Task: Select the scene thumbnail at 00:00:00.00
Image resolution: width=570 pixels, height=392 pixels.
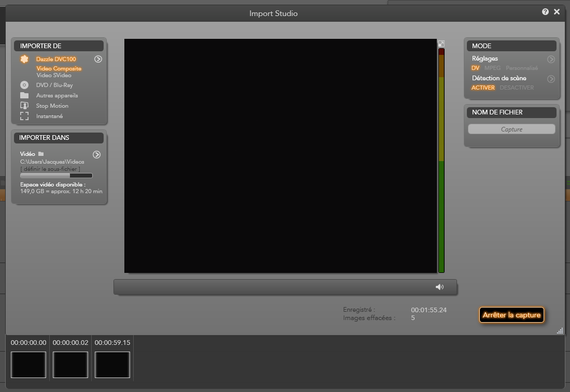Action: point(28,365)
